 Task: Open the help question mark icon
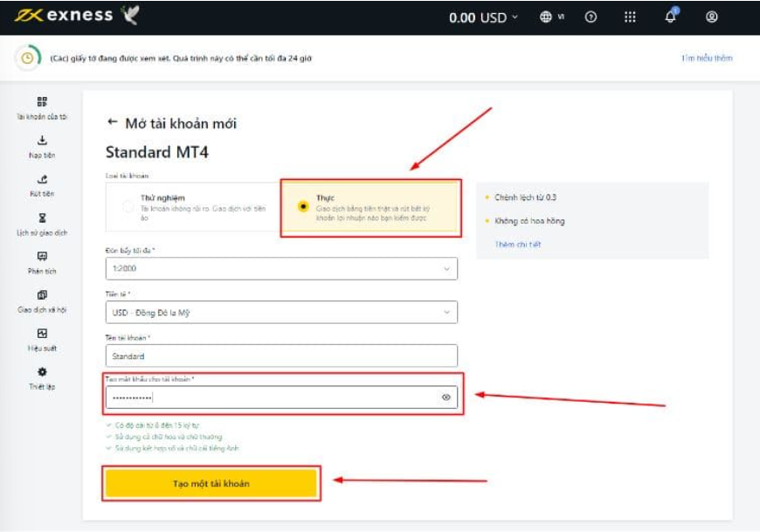[x=591, y=17]
